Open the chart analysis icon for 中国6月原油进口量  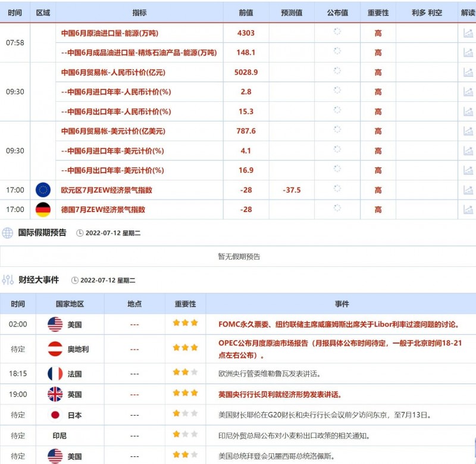click(x=468, y=33)
